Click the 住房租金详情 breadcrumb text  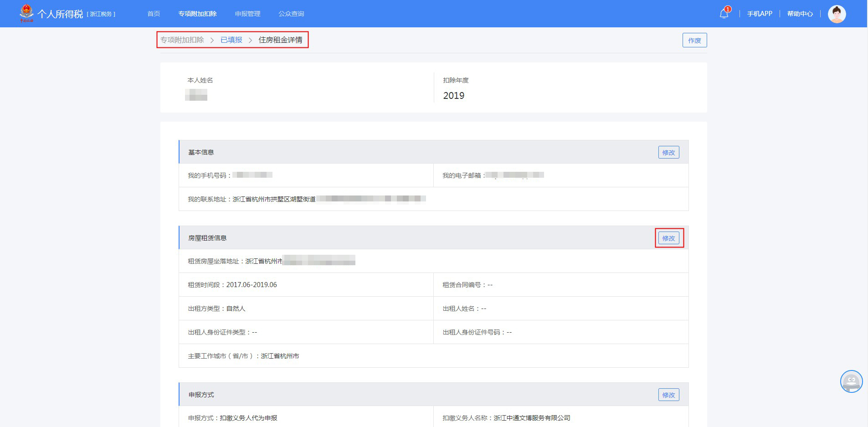280,40
